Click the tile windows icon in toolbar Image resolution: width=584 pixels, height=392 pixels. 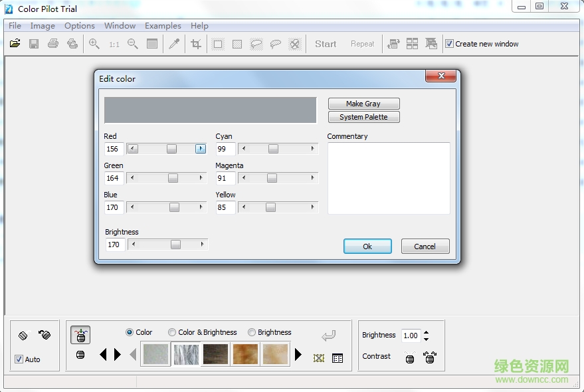click(413, 44)
